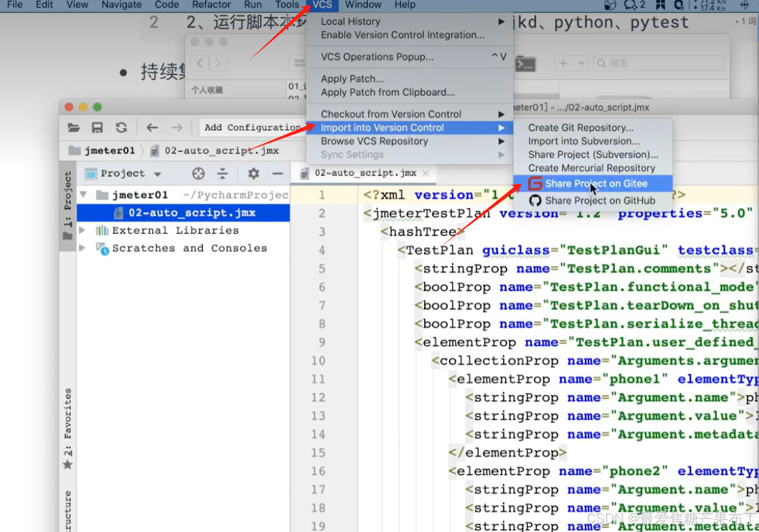The height and width of the screenshot is (532, 759).
Task: Select 02-auto_script.jmx in project tree
Action: [183, 212]
